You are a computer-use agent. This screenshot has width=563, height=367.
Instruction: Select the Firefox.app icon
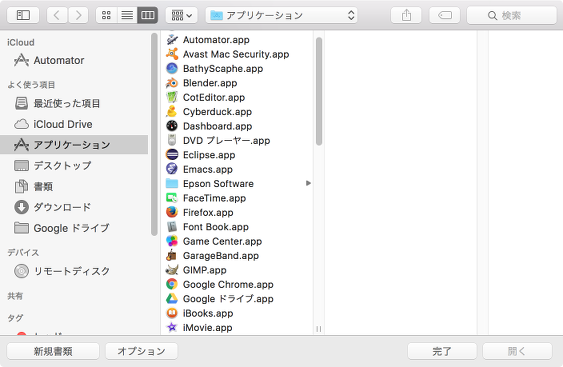pos(172,212)
